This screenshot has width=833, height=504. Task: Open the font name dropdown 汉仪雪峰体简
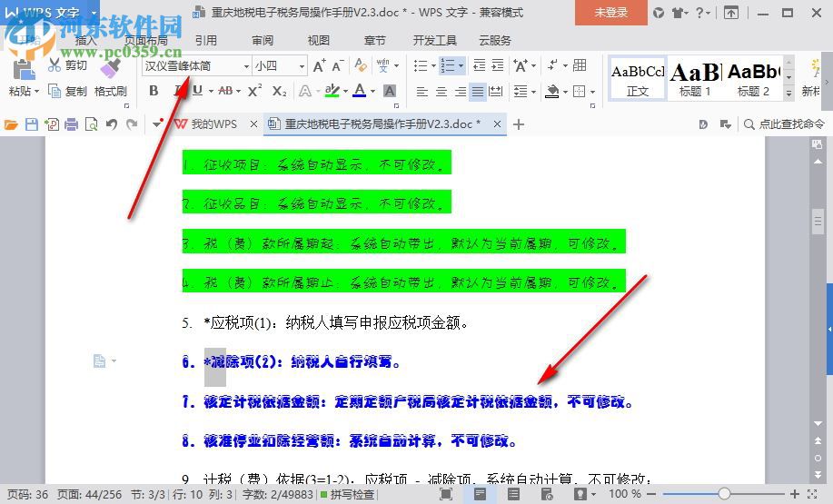pos(246,66)
